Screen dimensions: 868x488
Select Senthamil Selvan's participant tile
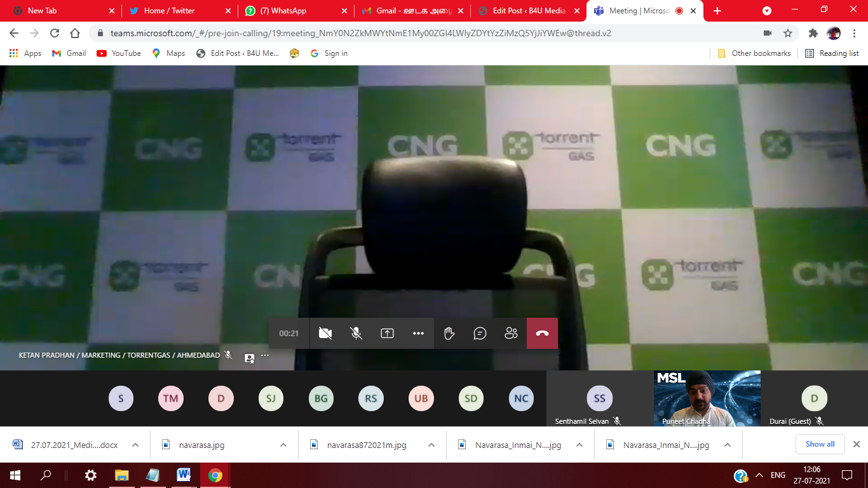pos(600,398)
